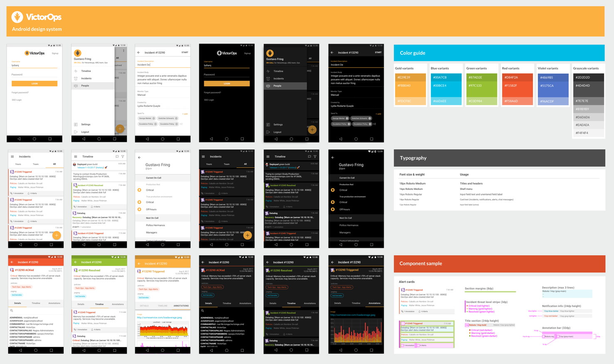This screenshot has width=614, height=364.
Task: Tap chat bubble icon in dark Timeline header
Action: (x=309, y=157)
